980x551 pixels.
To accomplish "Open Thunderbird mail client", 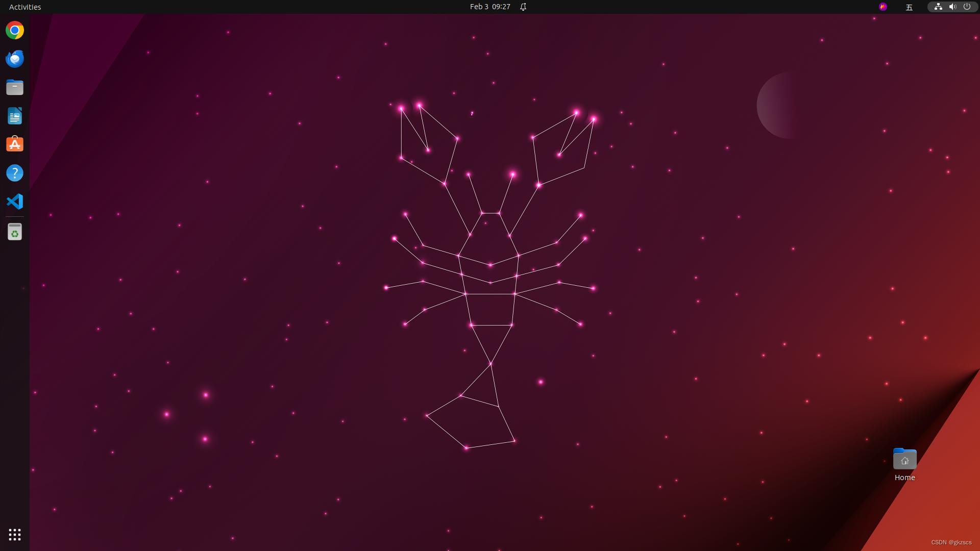I will pos(15,59).
